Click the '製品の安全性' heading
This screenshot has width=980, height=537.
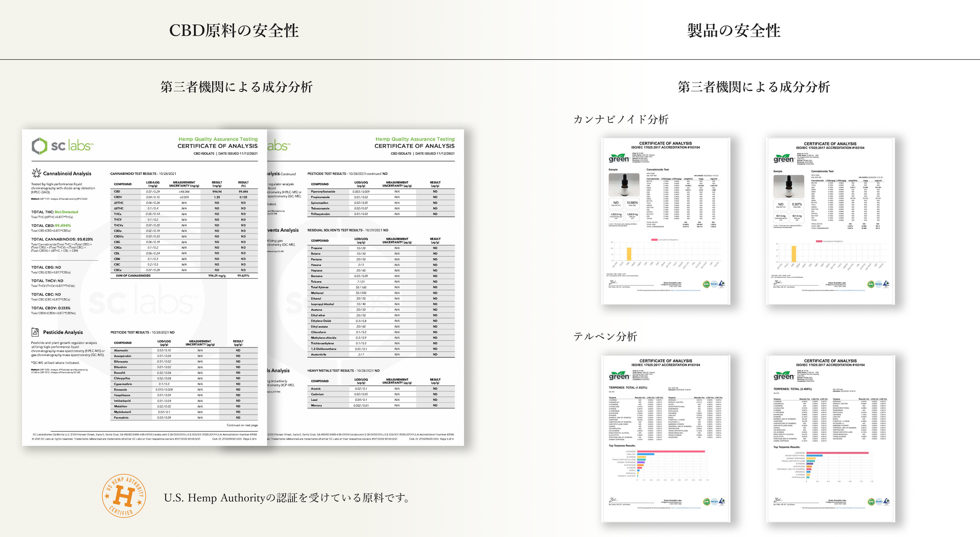pos(734,30)
